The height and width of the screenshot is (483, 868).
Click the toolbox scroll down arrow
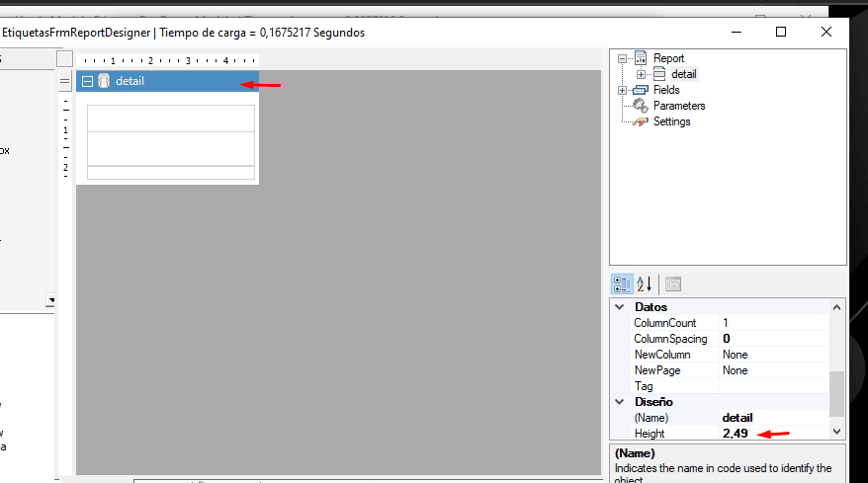(51, 300)
